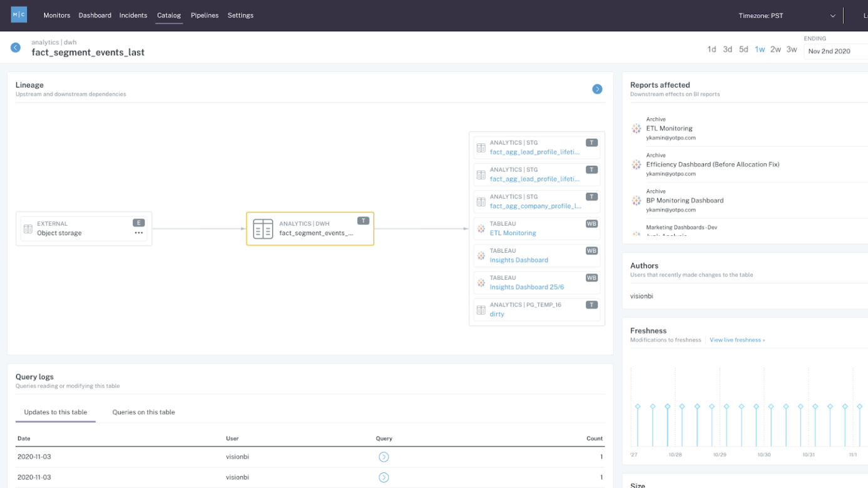This screenshot has height=488, width=868.
Task: Click the fact_segment_events center node icon
Action: point(263,229)
